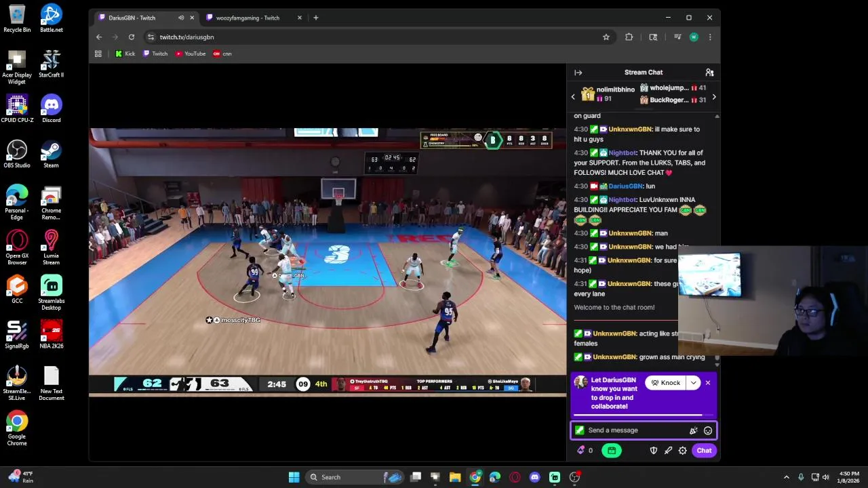Reload the Twitch page
The image size is (868, 488).
click(132, 37)
